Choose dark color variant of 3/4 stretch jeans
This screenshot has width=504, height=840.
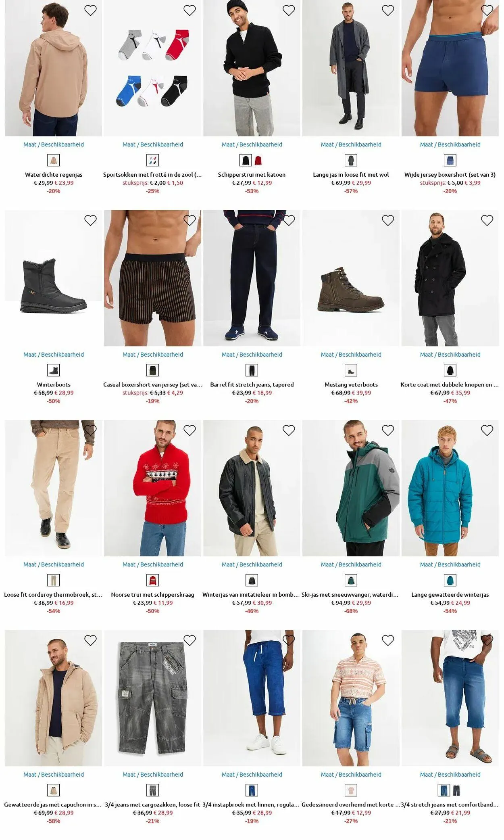456,790
